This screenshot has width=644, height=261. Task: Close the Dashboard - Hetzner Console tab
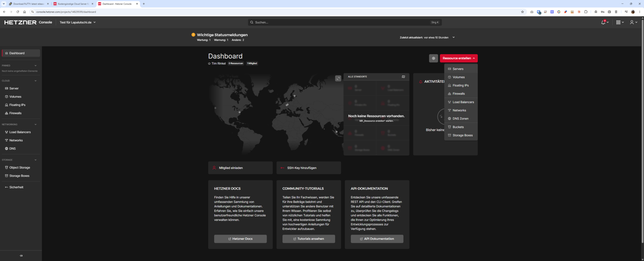coord(137,4)
